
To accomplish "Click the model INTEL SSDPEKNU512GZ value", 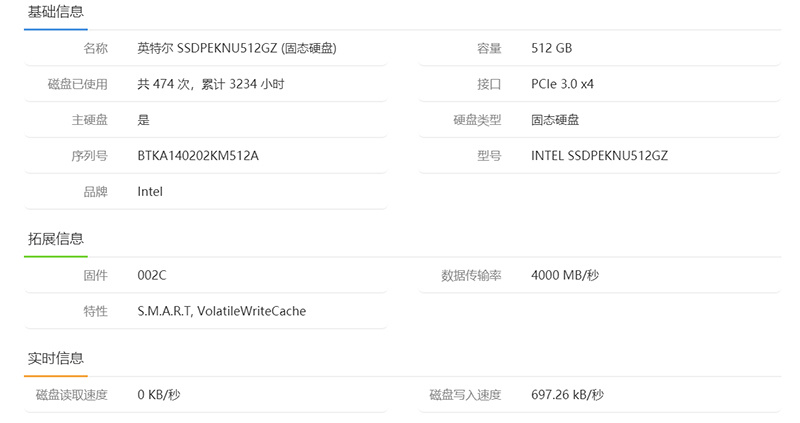I will coord(598,156).
